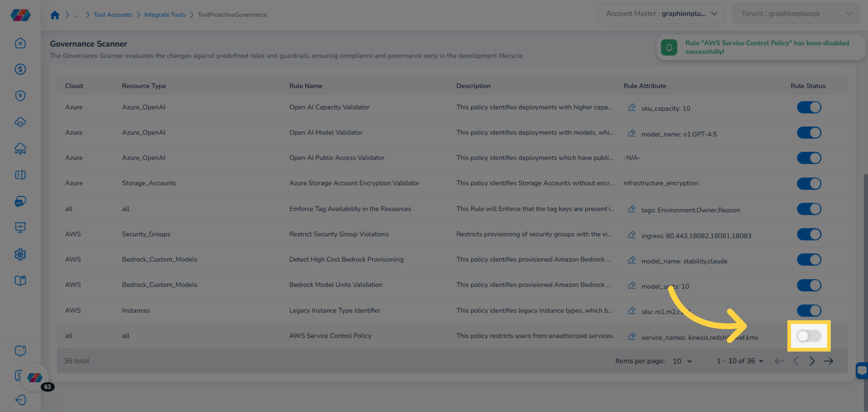The width and height of the screenshot is (868, 412).
Task: Open the 1 – 10 of 36 page range dropdown
Action: (740, 361)
